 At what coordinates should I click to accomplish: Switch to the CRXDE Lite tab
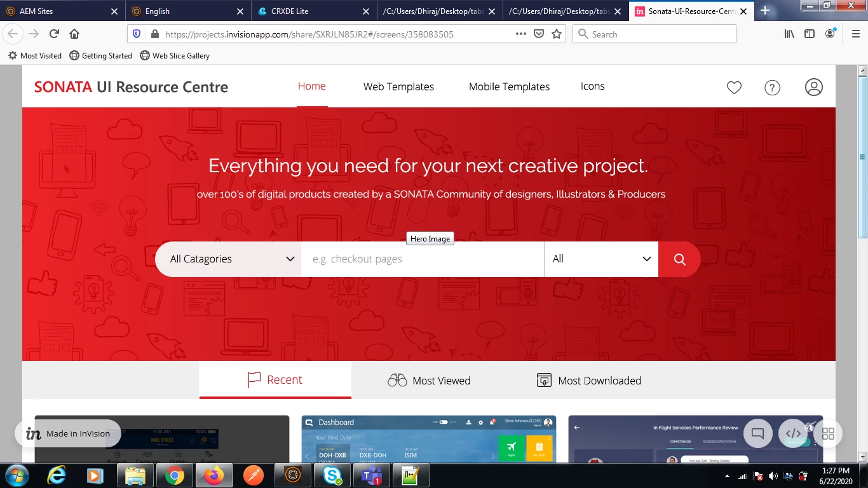[313, 11]
